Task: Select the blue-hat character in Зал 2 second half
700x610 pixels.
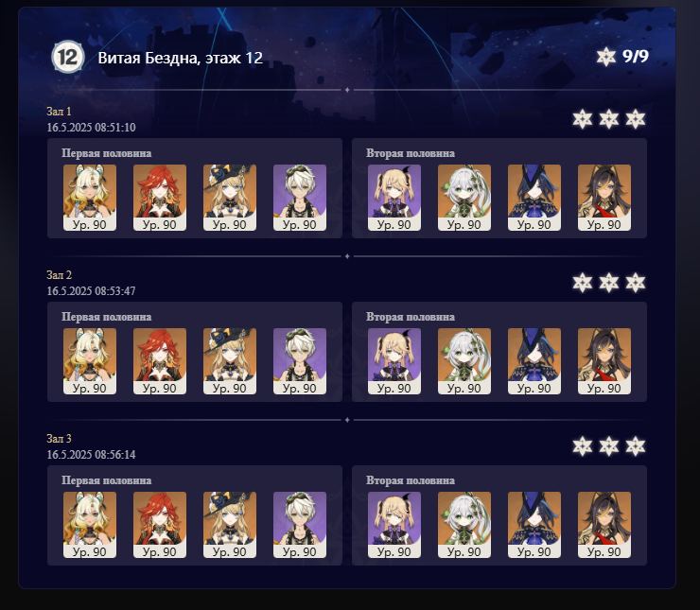Action: click(x=534, y=361)
